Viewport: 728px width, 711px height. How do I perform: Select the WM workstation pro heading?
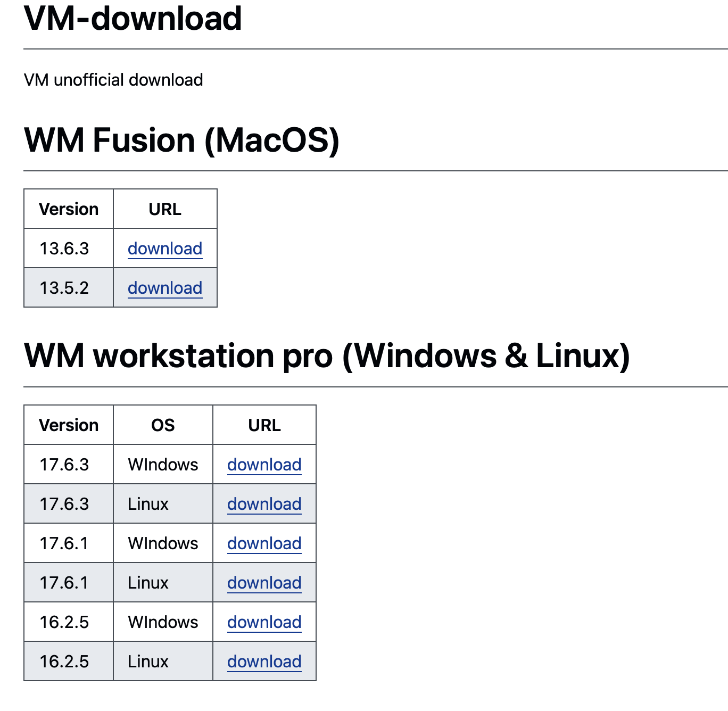(327, 354)
